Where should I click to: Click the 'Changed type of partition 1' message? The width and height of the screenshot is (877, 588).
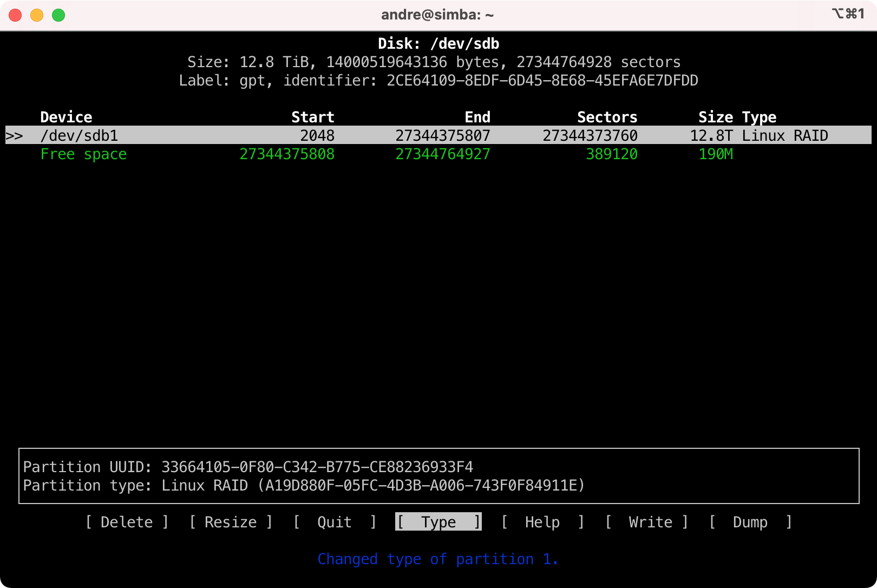[437, 559]
